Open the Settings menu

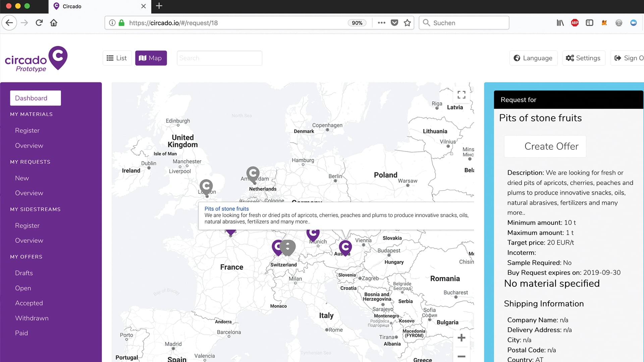pyautogui.click(x=583, y=58)
